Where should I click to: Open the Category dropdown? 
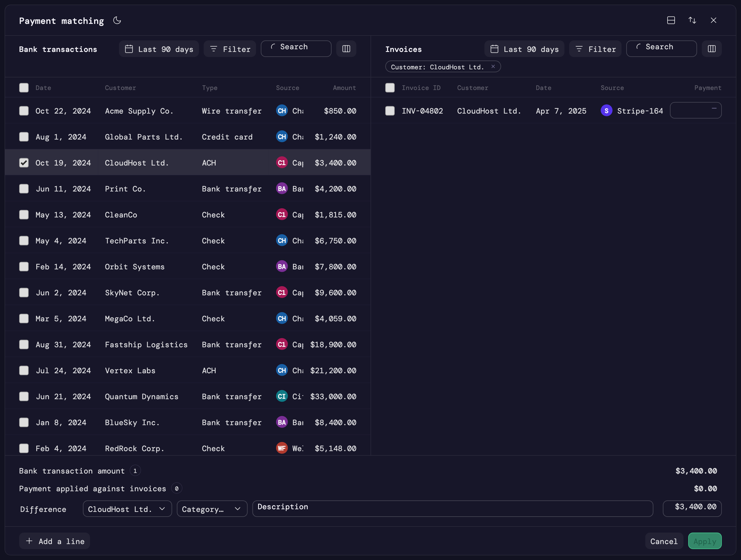tap(212, 509)
